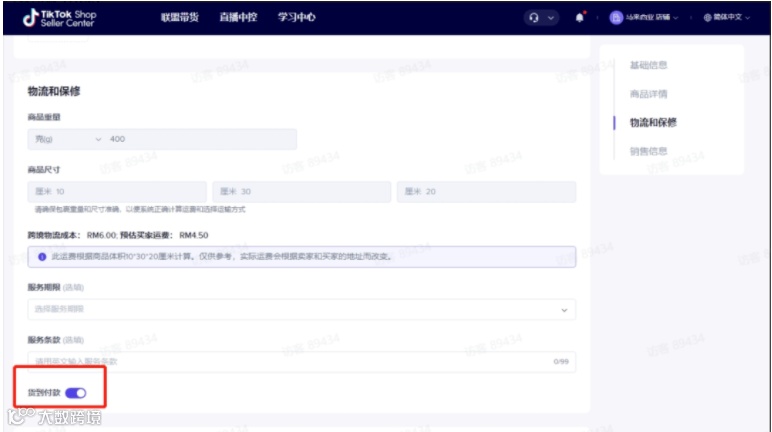This screenshot has width=772, height=432.
Task: Click the dimension field showing 厘米 30
Action: pos(302,192)
